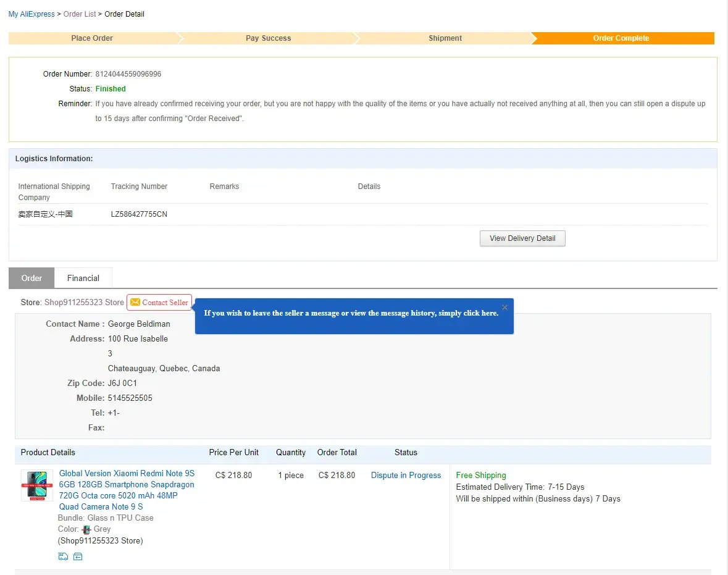Screen dimensions: 728x575
Task: Click the Contact Seller link
Action: point(165,303)
